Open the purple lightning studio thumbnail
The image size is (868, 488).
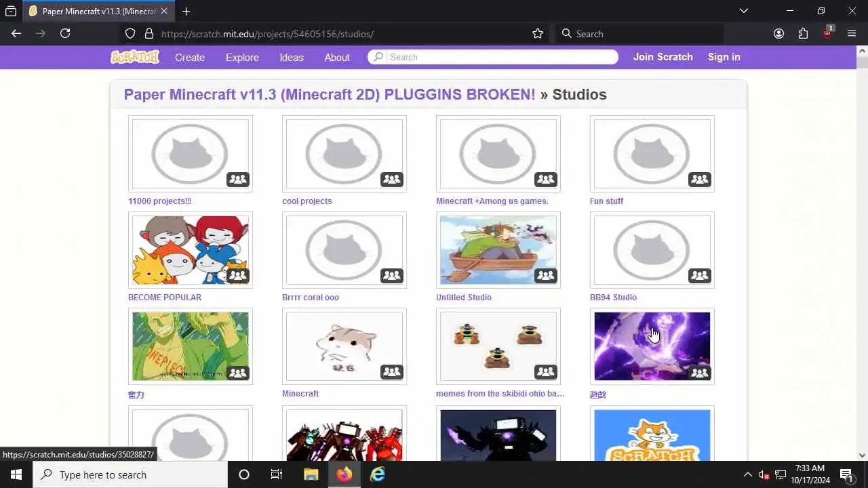click(652, 346)
